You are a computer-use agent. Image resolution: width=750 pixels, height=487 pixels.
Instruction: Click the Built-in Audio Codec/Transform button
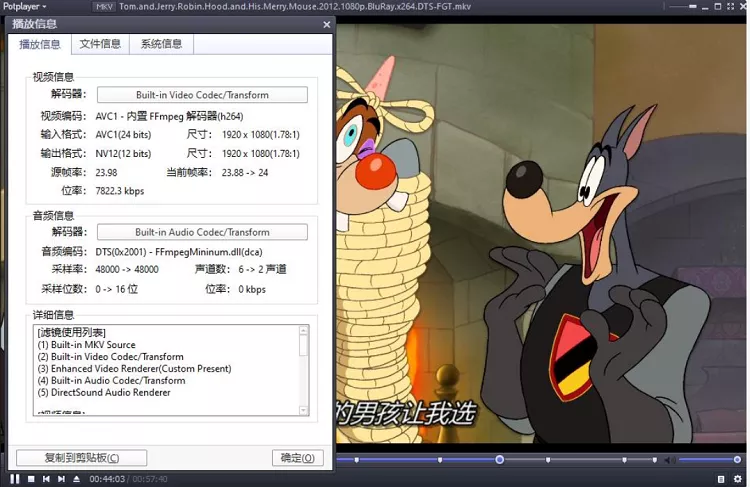202,232
